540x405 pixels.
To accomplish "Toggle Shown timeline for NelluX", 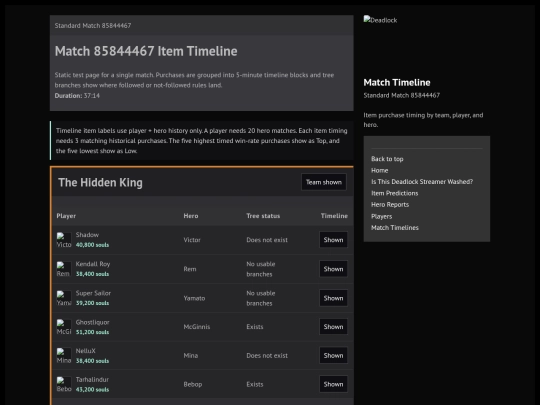I will pyautogui.click(x=333, y=355).
